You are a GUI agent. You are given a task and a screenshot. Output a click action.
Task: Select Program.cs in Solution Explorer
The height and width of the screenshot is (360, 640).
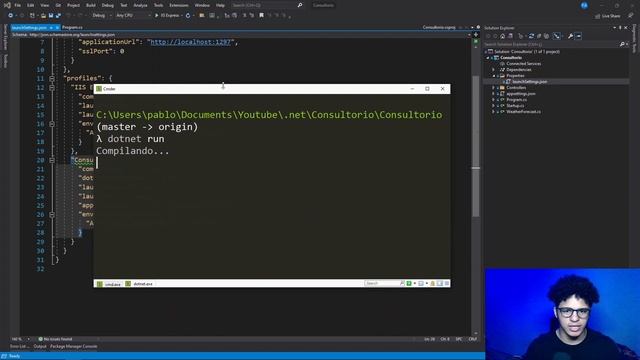516,100
